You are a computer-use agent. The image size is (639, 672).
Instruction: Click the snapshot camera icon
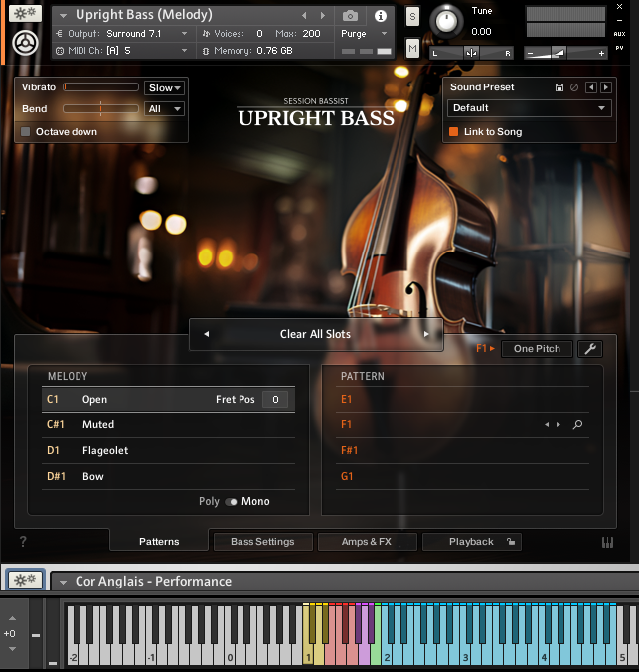point(350,16)
